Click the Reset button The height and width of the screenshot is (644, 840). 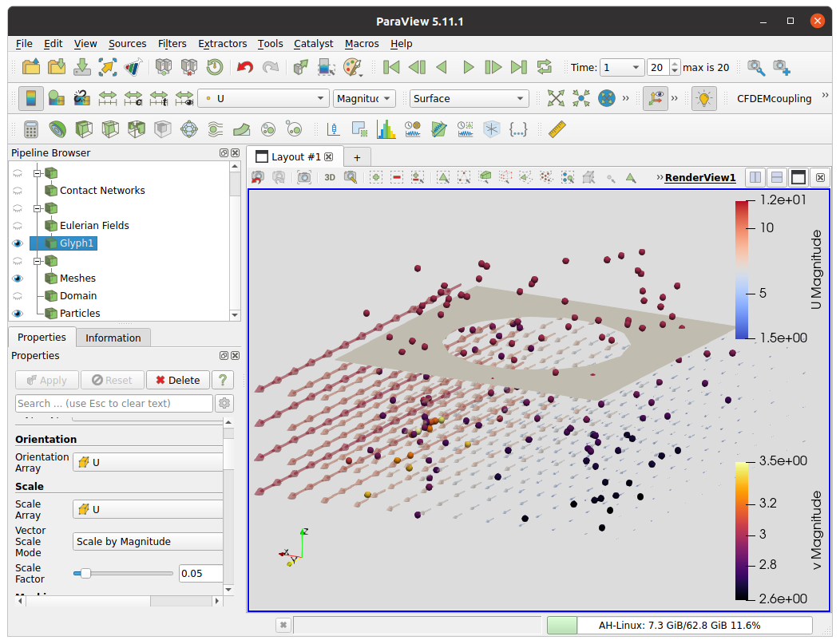(x=113, y=380)
